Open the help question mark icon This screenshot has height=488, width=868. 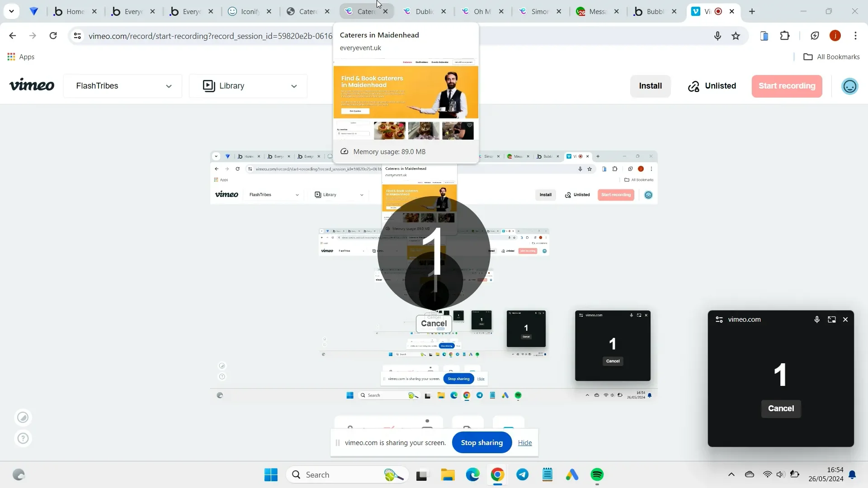(x=23, y=438)
